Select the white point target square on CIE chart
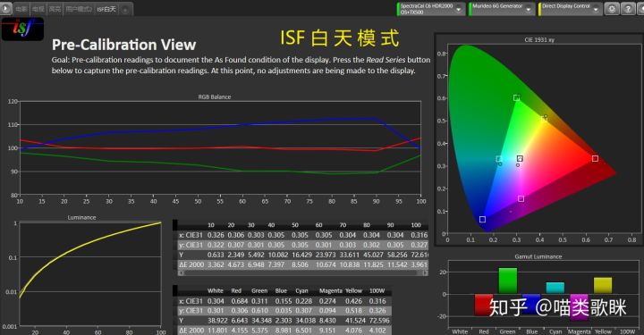 click(x=520, y=159)
